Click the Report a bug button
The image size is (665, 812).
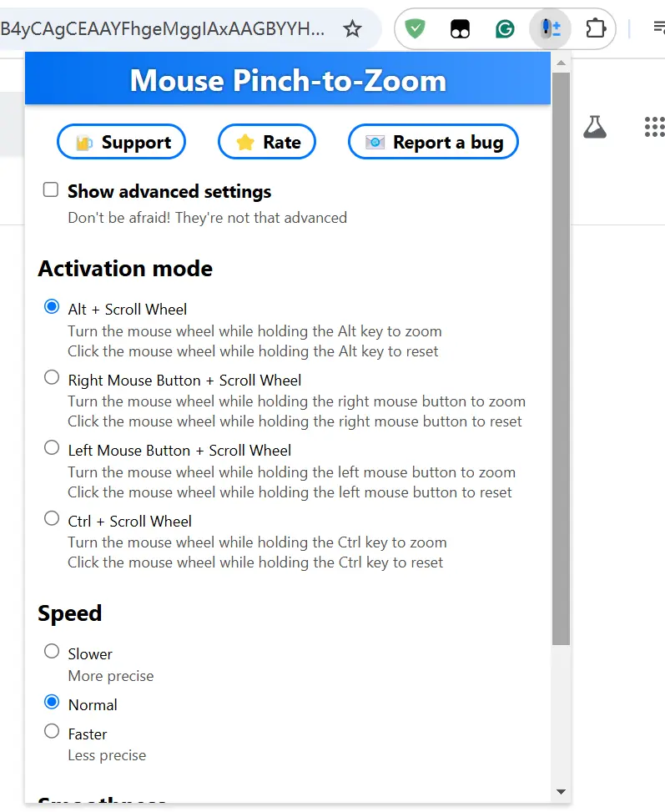click(433, 142)
